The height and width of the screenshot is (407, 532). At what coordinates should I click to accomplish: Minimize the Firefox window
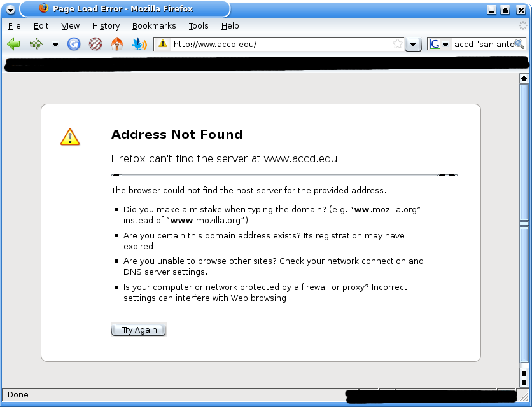click(491, 10)
